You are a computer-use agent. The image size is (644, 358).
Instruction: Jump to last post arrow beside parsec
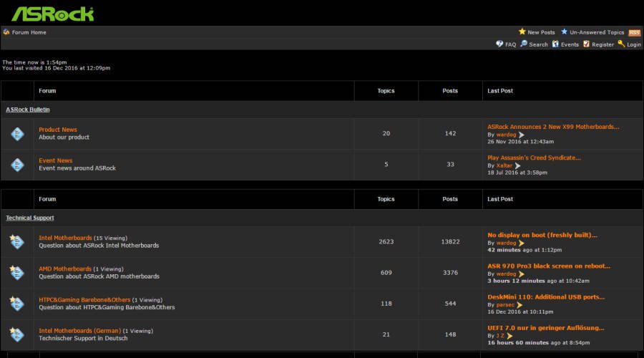[519, 304]
